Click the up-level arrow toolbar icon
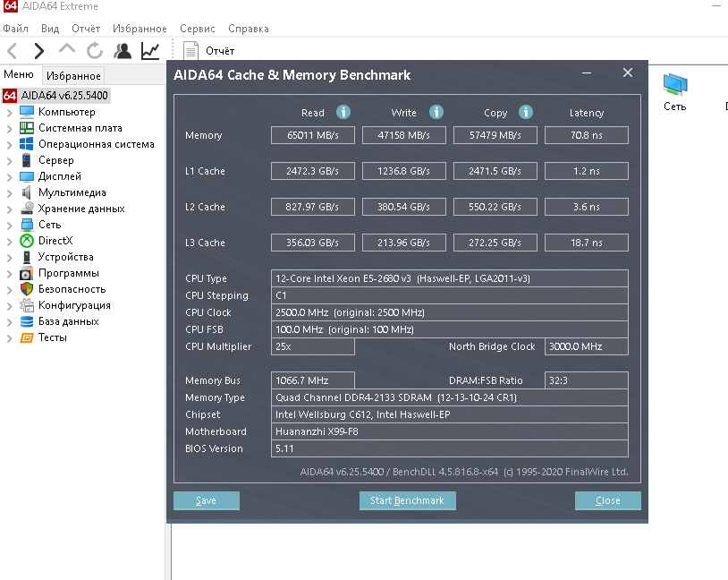This screenshot has height=580, width=728. (67, 49)
